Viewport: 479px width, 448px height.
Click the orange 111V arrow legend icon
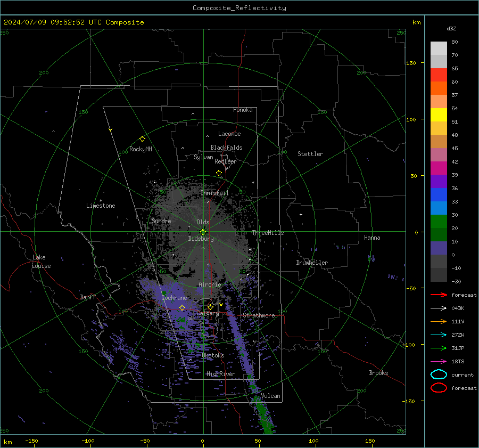click(x=439, y=321)
